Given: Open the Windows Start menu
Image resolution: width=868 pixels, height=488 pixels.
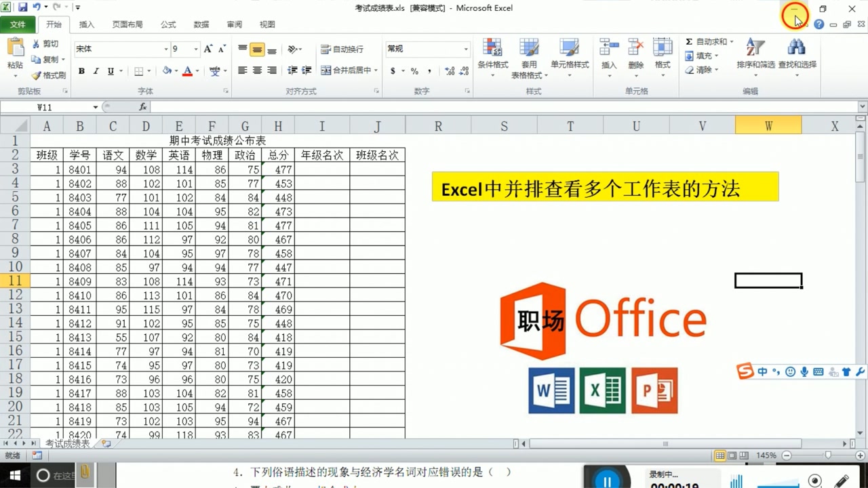Looking at the screenshot, I should (x=14, y=475).
